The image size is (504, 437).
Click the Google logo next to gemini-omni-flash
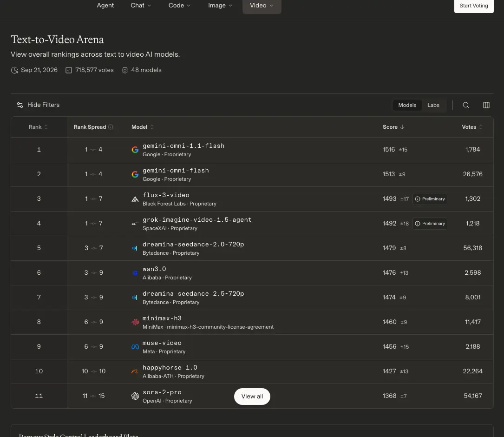pyautogui.click(x=135, y=174)
